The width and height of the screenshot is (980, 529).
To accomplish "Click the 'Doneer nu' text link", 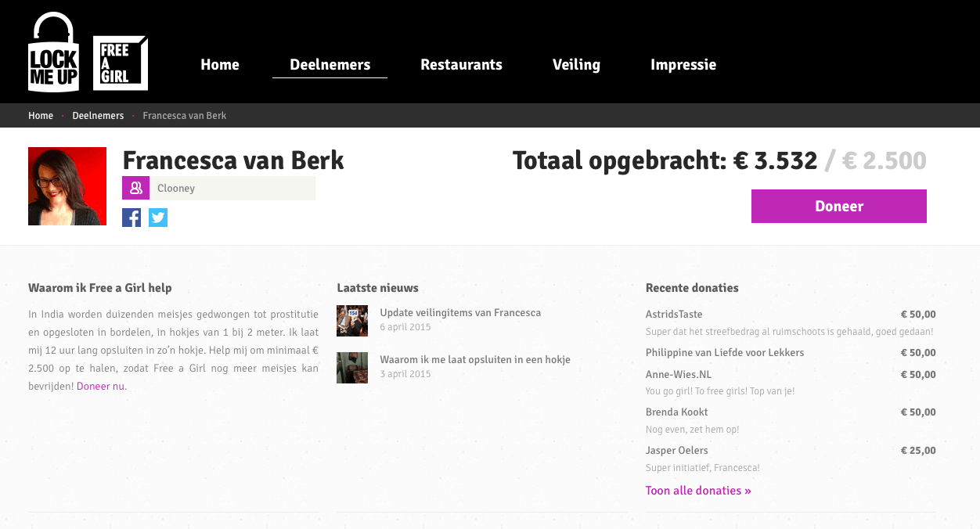I will tap(100, 386).
